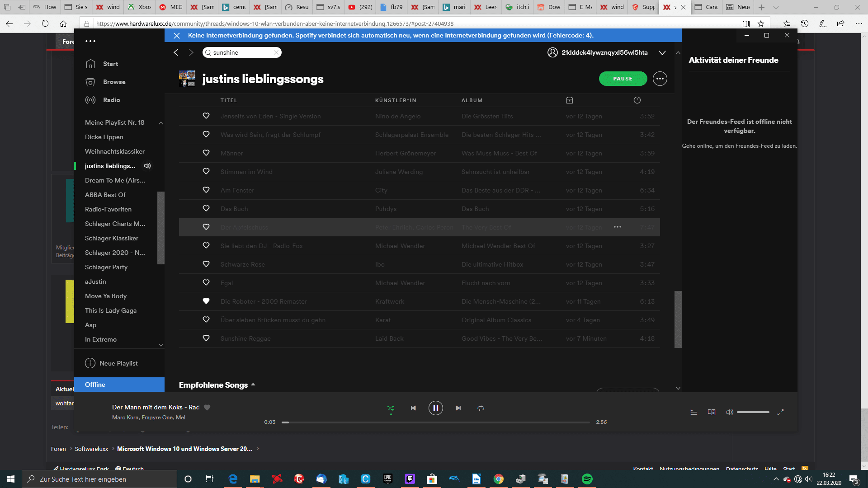The height and width of the screenshot is (488, 868).
Task: Open Twitch from the Windows taskbar
Action: click(410, 479)
